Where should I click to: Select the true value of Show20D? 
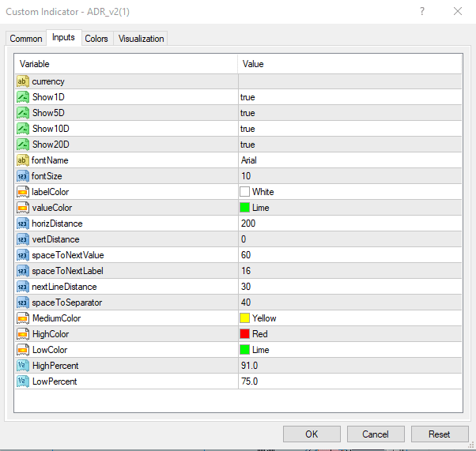coord(247,145)
